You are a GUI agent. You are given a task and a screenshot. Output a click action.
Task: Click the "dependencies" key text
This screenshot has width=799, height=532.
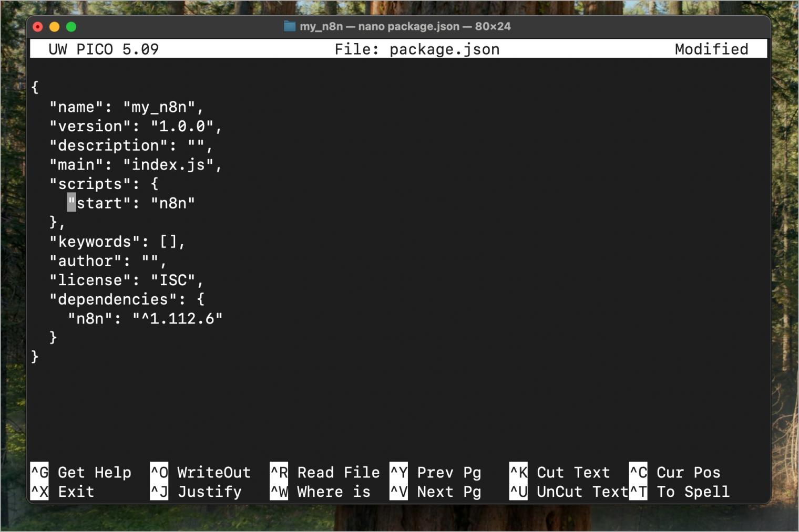(112, 299)
